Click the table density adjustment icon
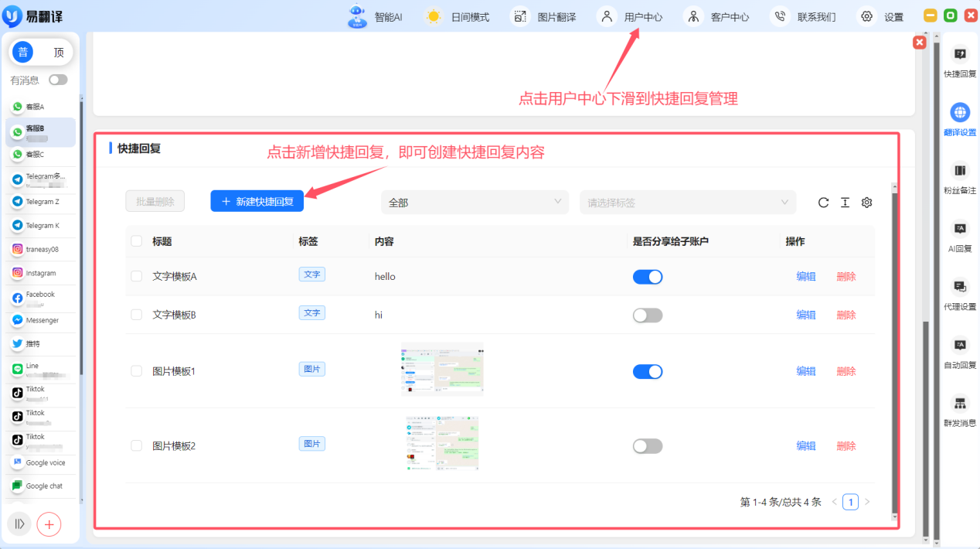 [x=845, y=203]
